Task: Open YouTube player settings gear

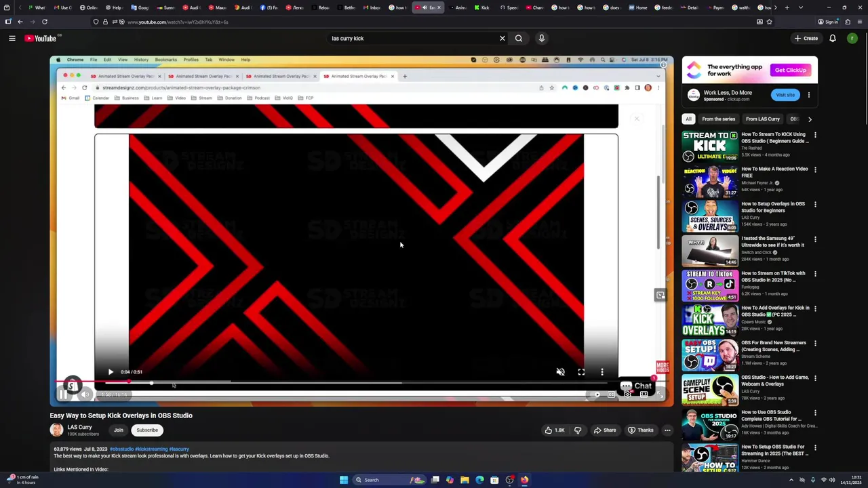Action: click(628, 394)
